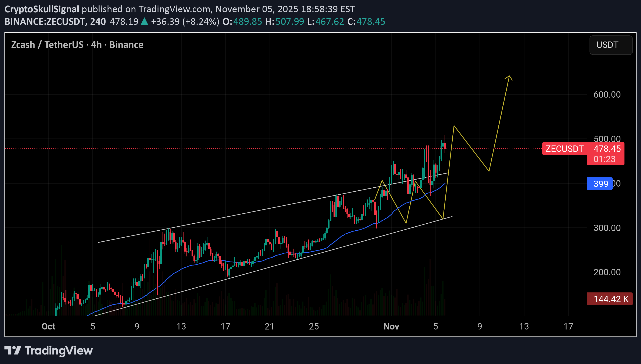
Task: Click the yellow projection arrowhead tip
Action: 509,76
